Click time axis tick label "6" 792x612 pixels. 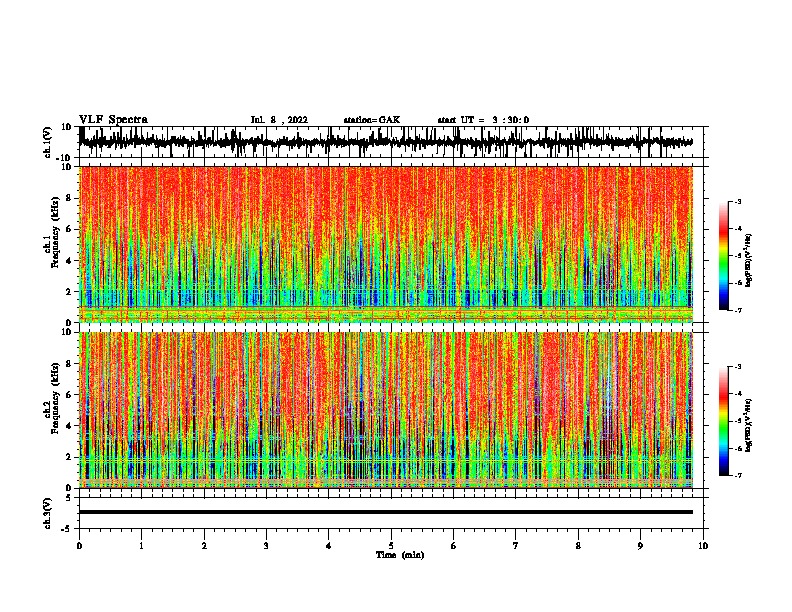(453, 546)
